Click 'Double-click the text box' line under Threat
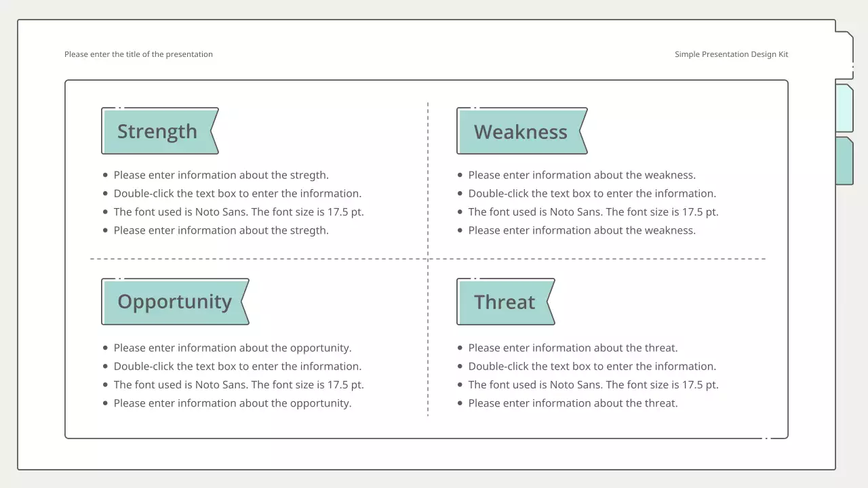This screenshot has height=488, width=868. 592,366
